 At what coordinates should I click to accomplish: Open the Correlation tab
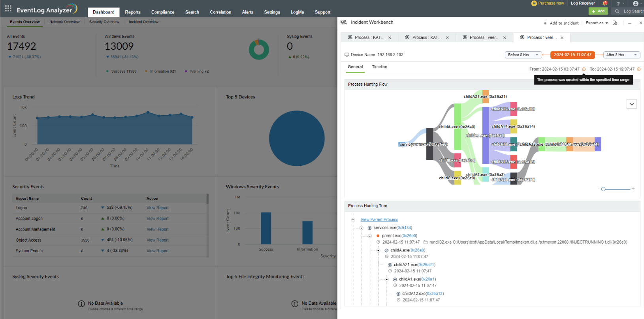tap(220, 12)
